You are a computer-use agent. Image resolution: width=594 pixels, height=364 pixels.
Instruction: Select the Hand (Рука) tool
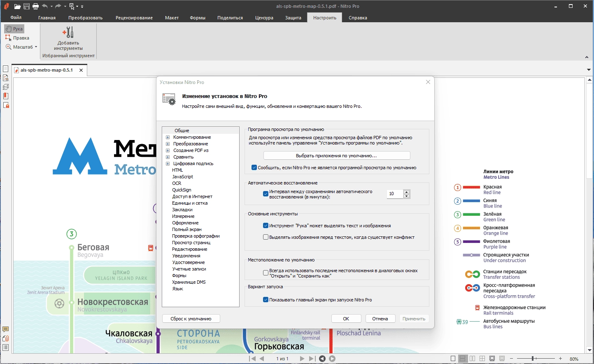pyautogui.click(x=14, y=29)
